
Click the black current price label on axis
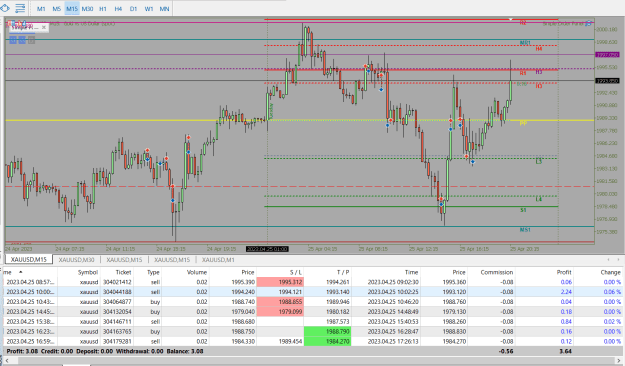607,81
